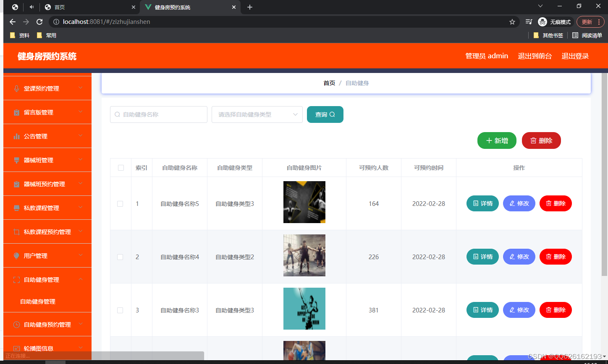Open the 私教课程预约管理 menu label
The width and height of the screenshot is (608, 364).
click(x=47, y=232)
